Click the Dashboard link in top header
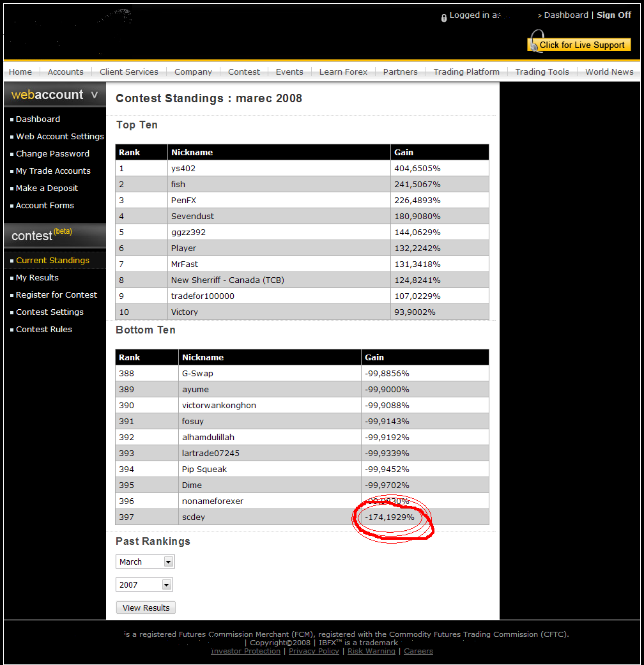The width and height of the screenshot is (644, 665). coord(566,15)
